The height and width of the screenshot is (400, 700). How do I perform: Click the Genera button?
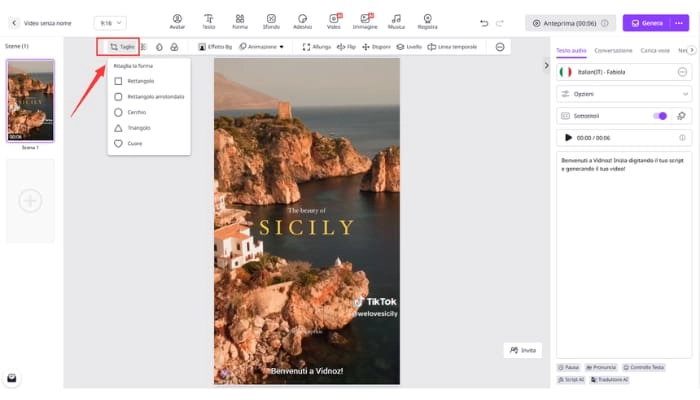[647, 23]
